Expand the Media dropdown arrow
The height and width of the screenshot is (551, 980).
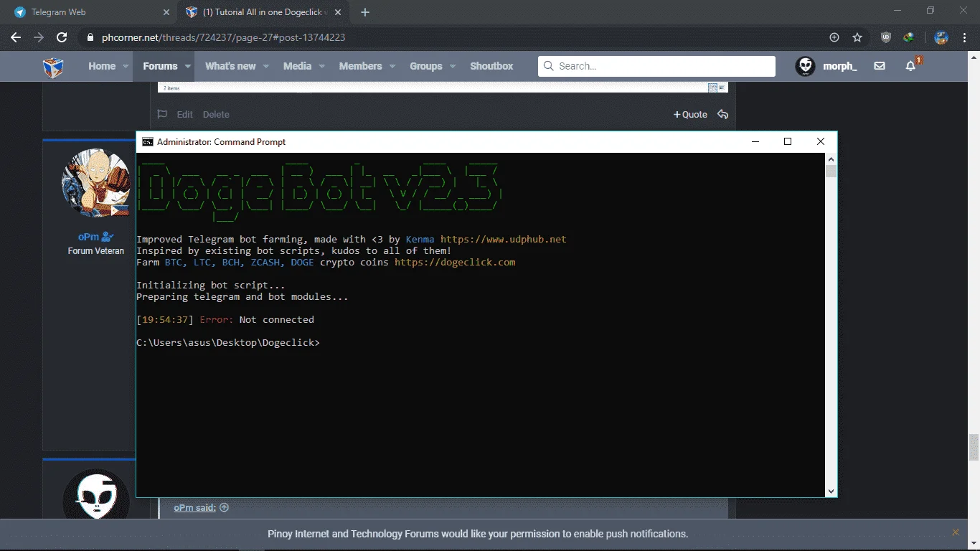pos(321,66)
